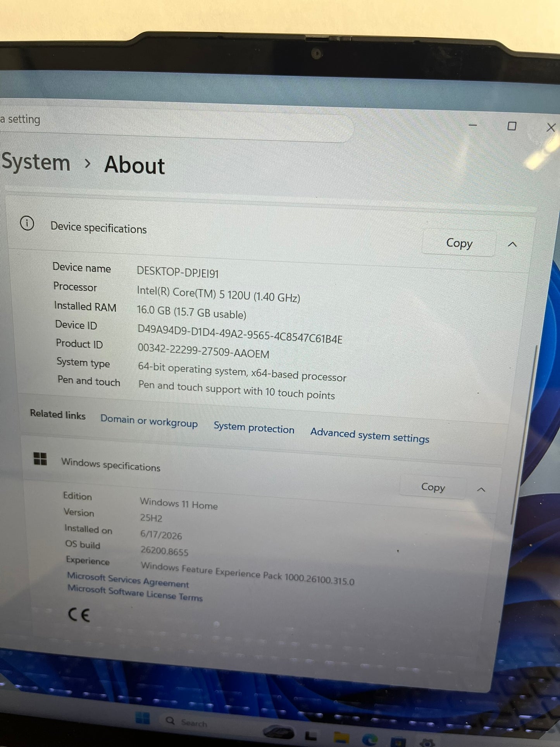Select '64-bit operating system' system type text

[242, 371]
